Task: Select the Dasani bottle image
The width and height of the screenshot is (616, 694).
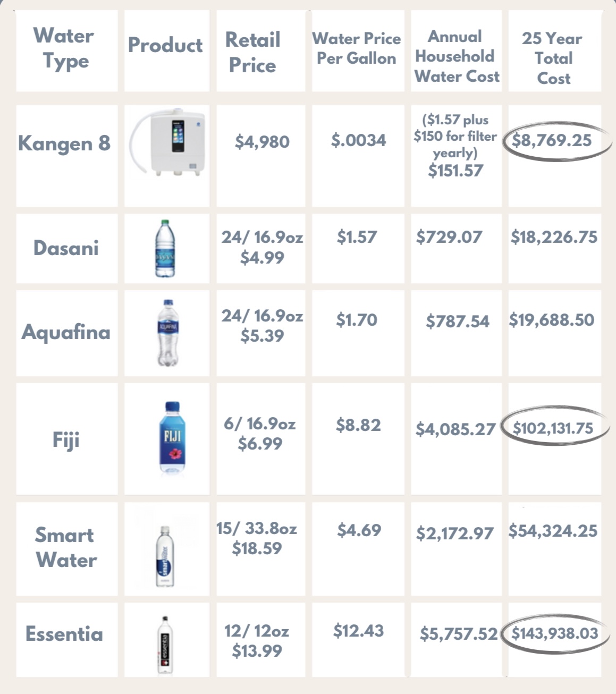Action: pyautogui.click(x=165, y=248)
